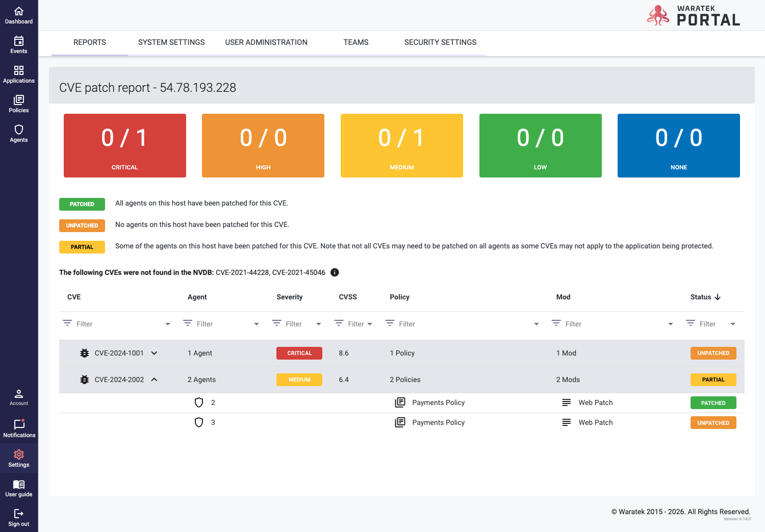Click UNPATCHED status badge for CVE-2024-1001
Image resolution: width=765 pixels, height=532 pixels.
(713, 353)
